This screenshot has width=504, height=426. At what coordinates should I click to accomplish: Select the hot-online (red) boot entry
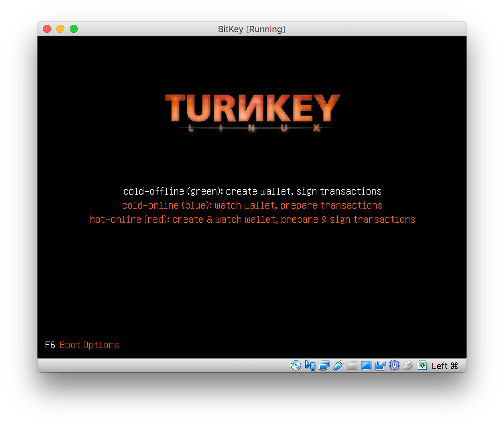[252, 219]
